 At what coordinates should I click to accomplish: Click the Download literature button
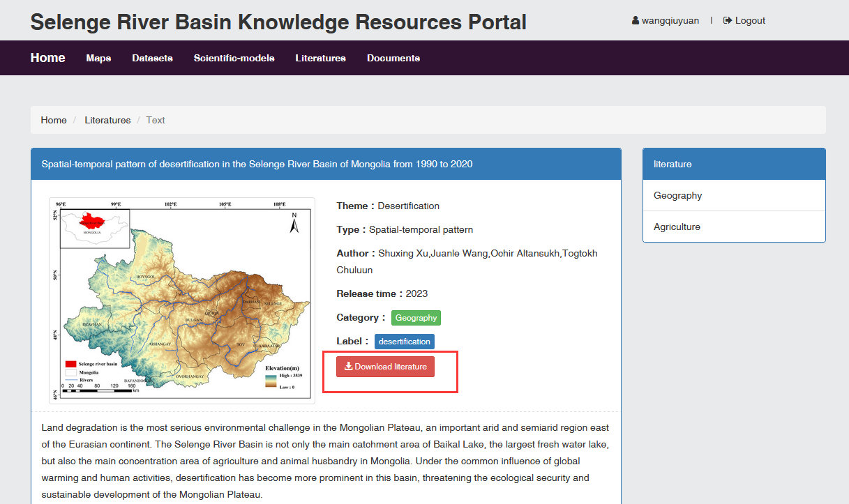coord(385,367)
